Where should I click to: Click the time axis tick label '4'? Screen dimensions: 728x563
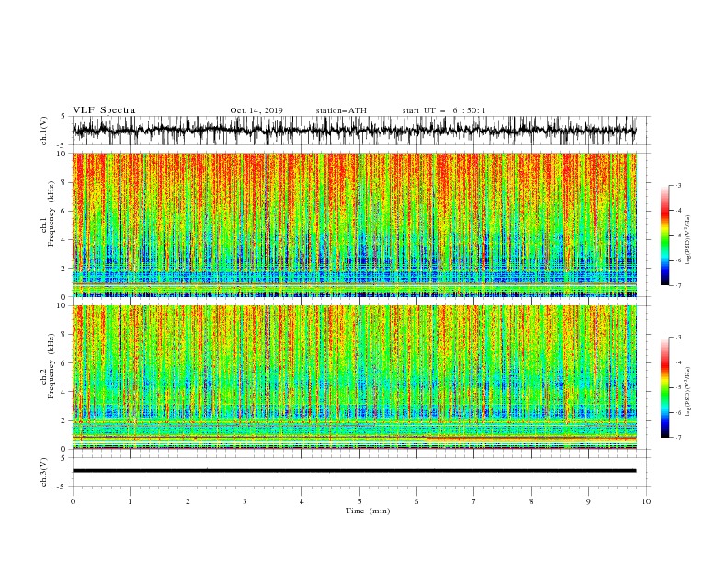coord(301,501)
